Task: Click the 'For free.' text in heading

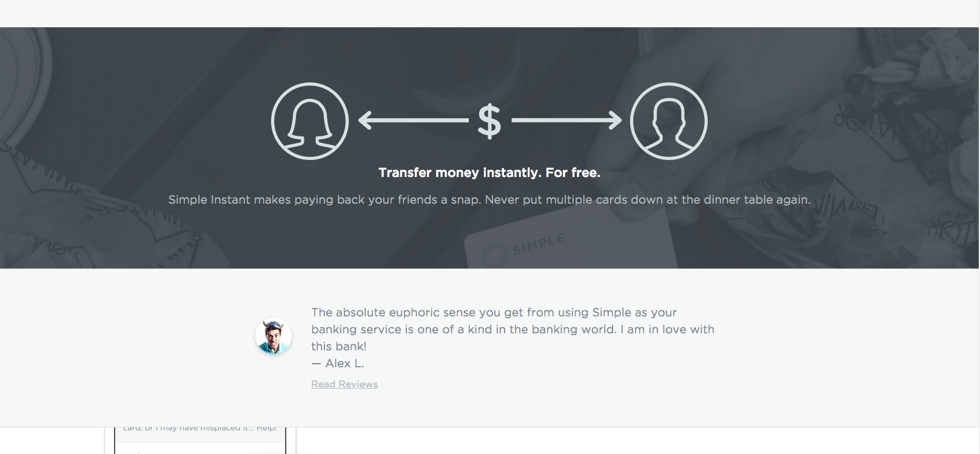Action: [x=572, y=173]
